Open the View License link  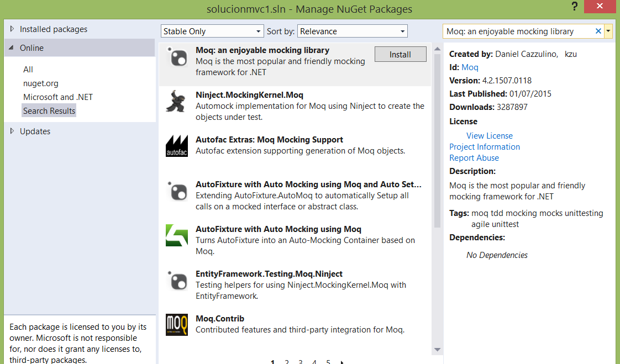tap(490, 135)
